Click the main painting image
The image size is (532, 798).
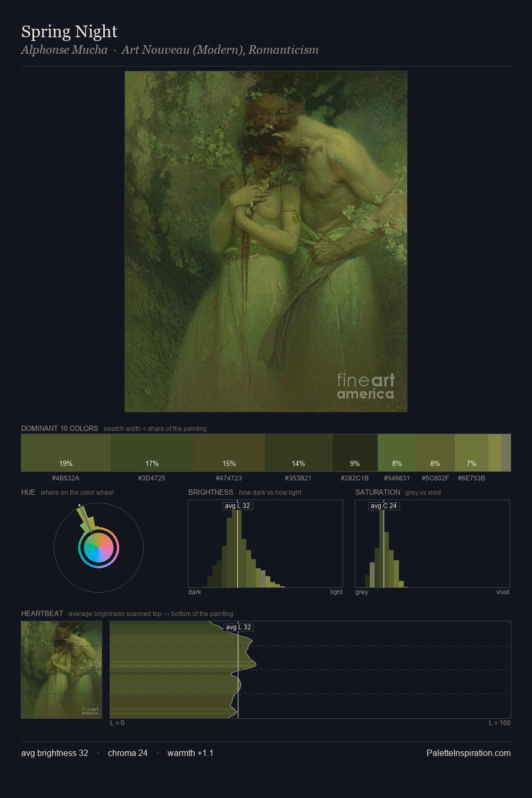click(266, 242)
